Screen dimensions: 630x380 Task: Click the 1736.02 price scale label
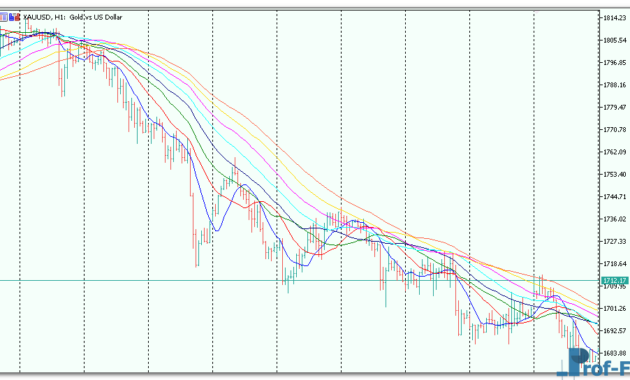tap(615, 219)
